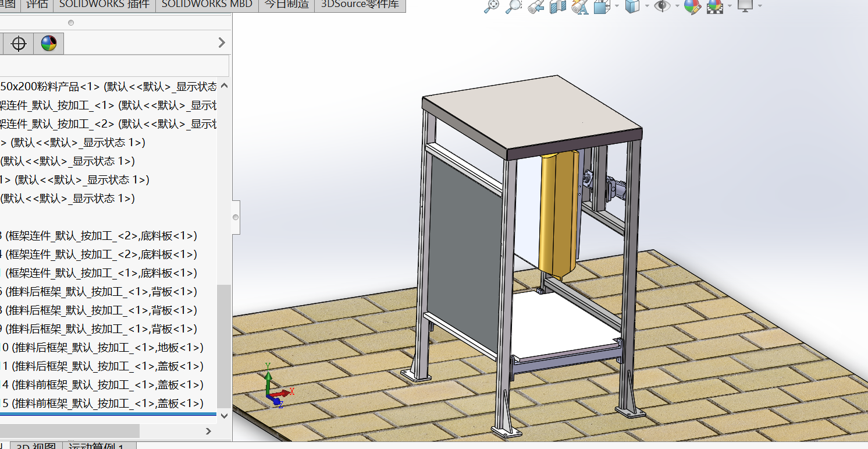Open the View Orientation dropdown arrow
Screen dimensions: 868x449
[x=617, y=6]
